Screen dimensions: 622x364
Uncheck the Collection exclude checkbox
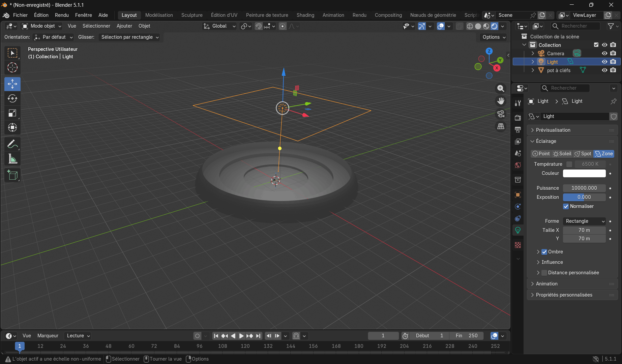pos(596,45)
